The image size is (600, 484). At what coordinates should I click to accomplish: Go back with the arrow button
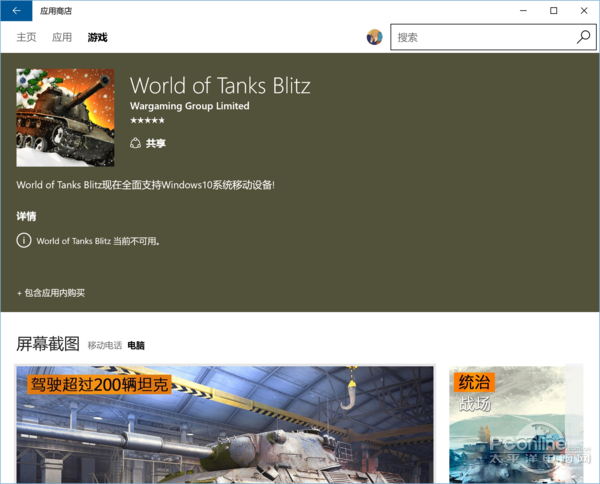(16, 11)
